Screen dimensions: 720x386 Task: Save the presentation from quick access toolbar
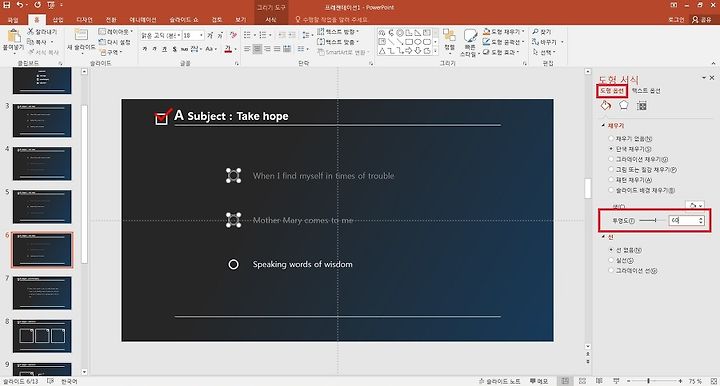click(x=7, y=5)
